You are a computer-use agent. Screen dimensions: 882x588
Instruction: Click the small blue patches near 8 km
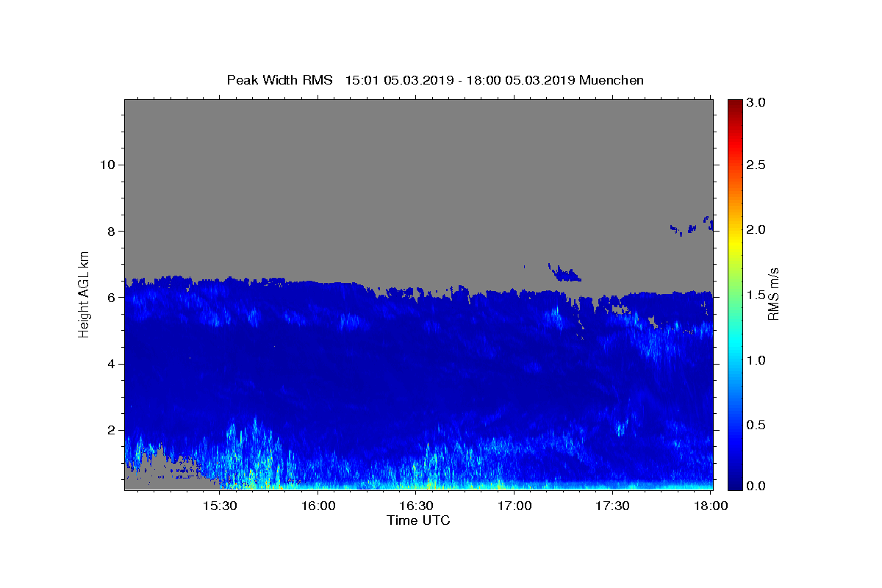click(x=692, y=226)
